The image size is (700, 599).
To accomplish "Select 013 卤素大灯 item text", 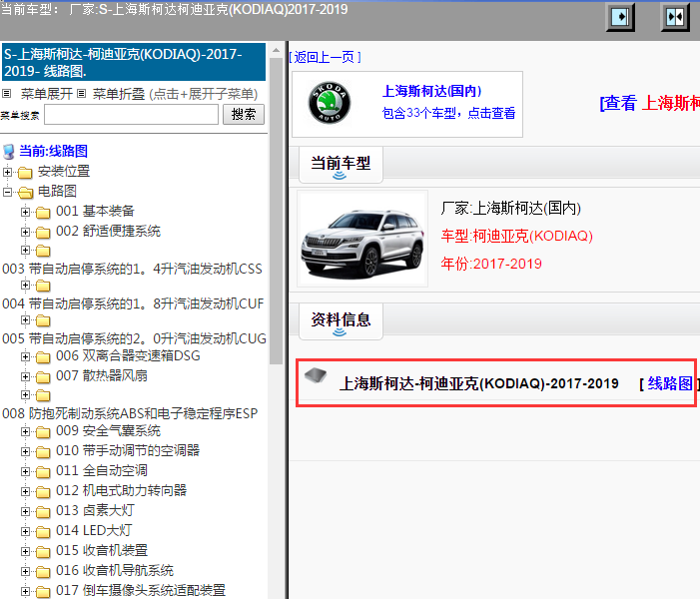I will 95,510.
